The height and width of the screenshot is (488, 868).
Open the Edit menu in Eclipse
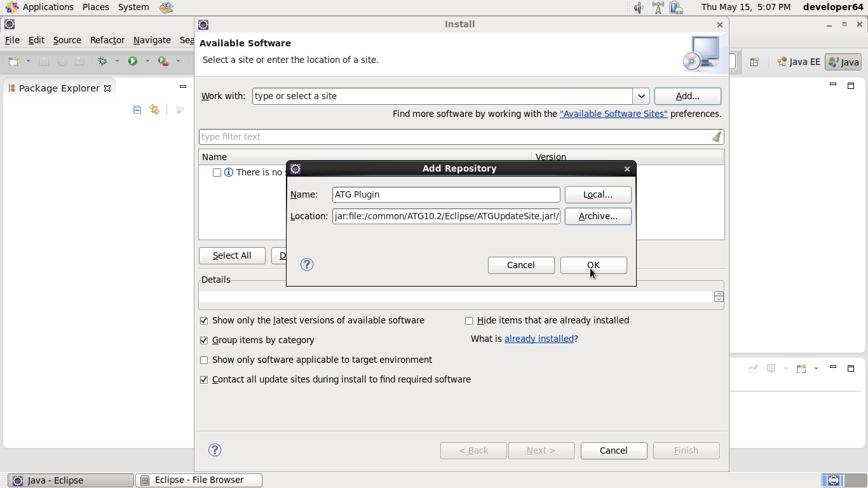pyautogui.click(x=36, y=40)
